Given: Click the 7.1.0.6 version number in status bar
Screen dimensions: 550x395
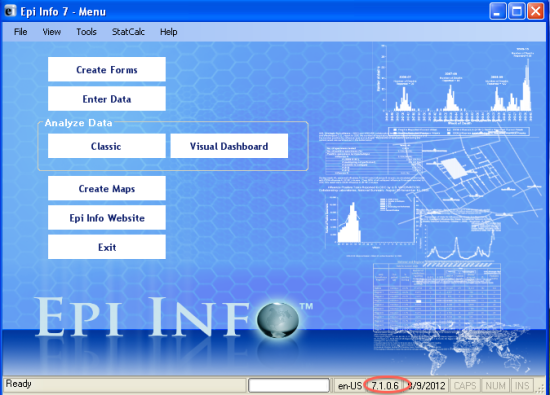Looking at the screenshot, I should point(385,386).
